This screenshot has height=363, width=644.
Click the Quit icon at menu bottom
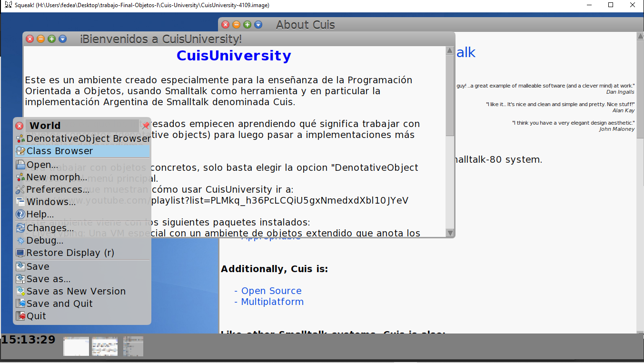[x=20, y=315]
